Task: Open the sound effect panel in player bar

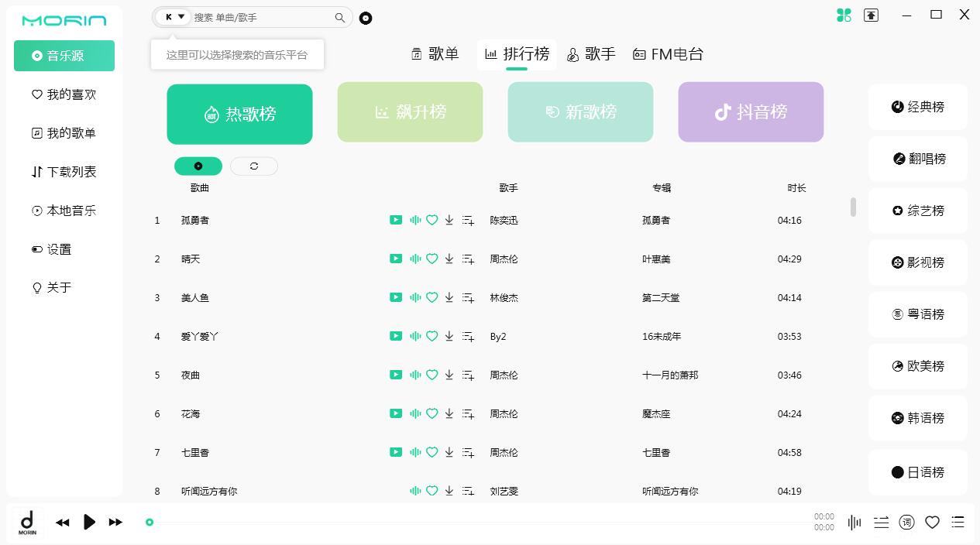Action: [854, 523]
